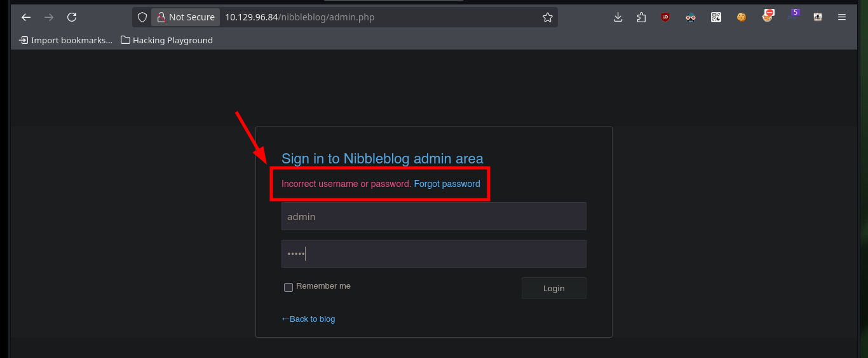868x358 pixels.
Task: Open the QR code extension
Action: [x=716, y=17]
